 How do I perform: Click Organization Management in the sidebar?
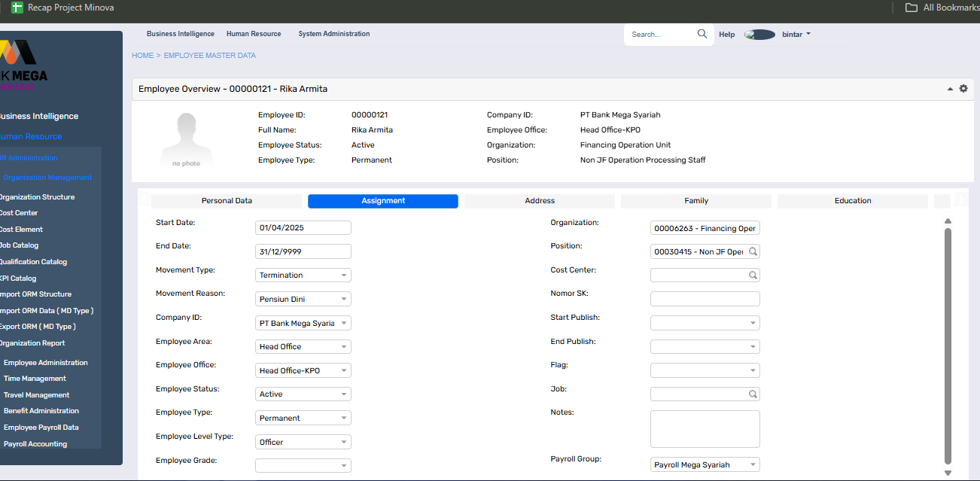(x=47, y=178)
